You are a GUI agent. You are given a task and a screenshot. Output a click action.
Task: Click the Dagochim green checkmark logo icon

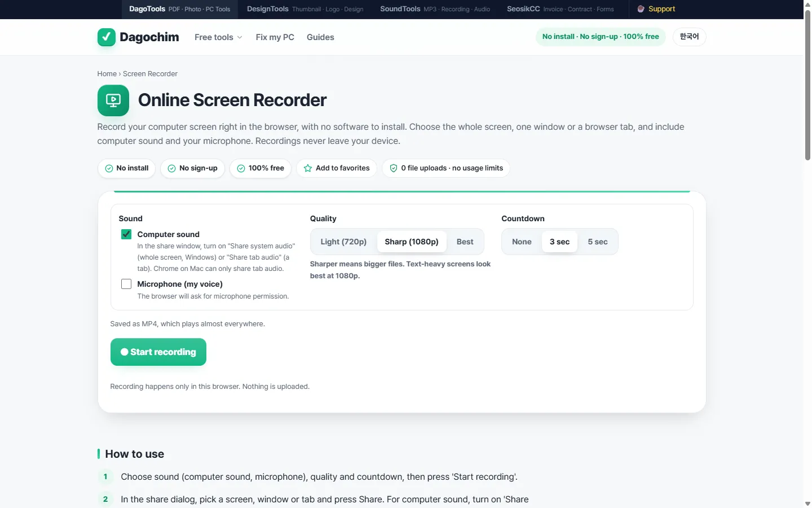tap(107, 37)
